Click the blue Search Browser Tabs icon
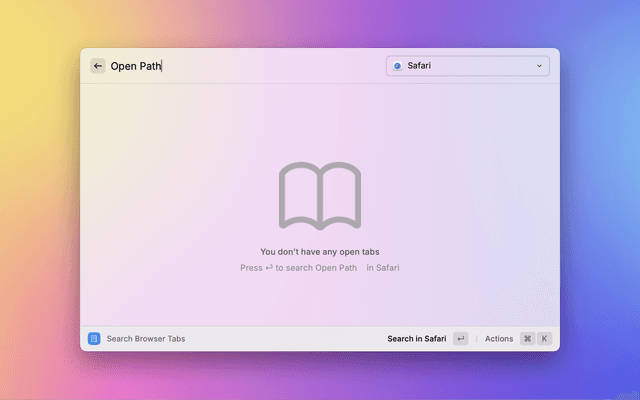The height and width of the screenshot is (400, 640). tap(94, 339)
